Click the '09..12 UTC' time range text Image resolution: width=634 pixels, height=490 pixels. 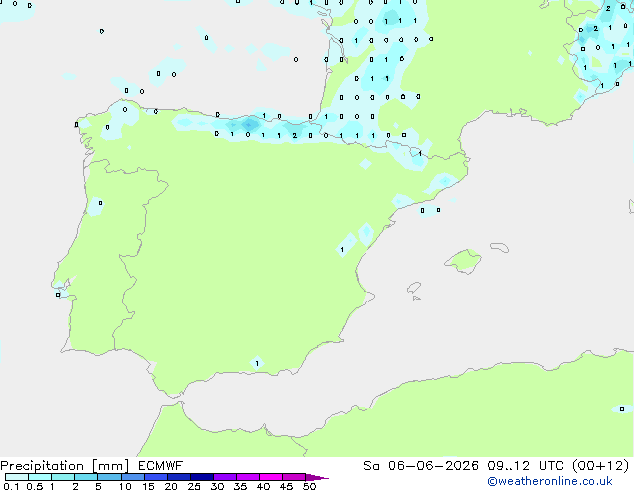point(526,466)
